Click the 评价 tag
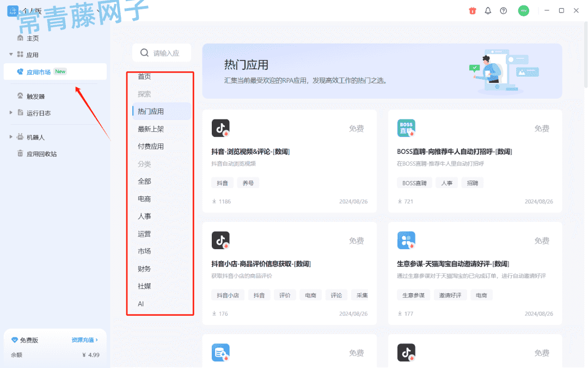The height and width of the screenshot is (368, 588). [285, 295]
